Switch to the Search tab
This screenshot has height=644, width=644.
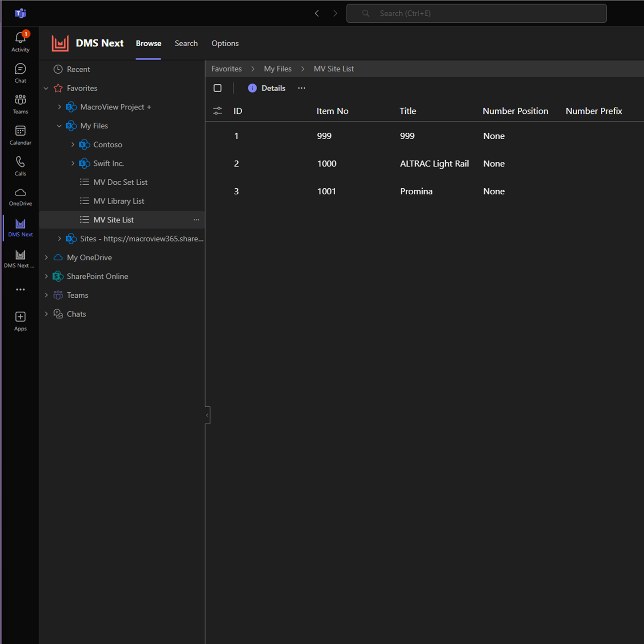[186, 43]
